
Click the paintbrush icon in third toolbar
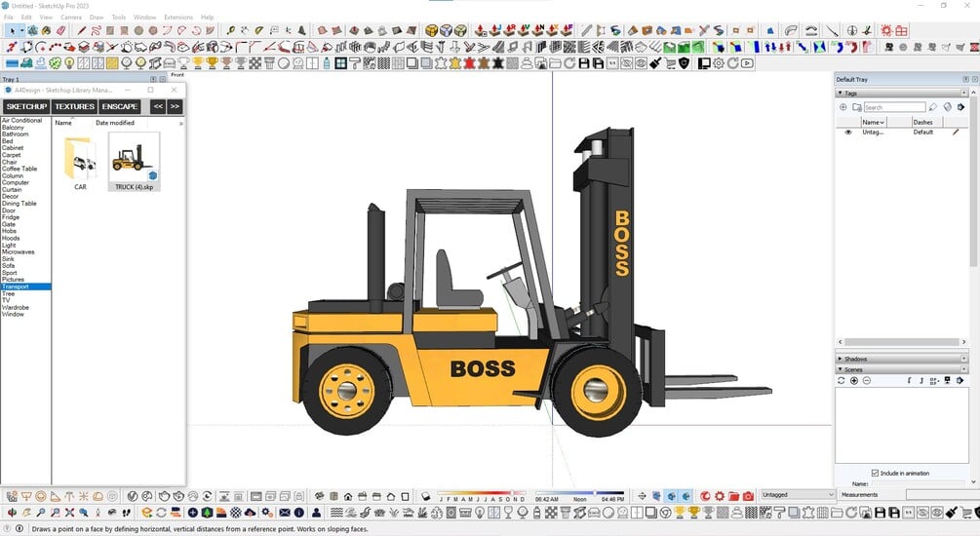point(655,63)
